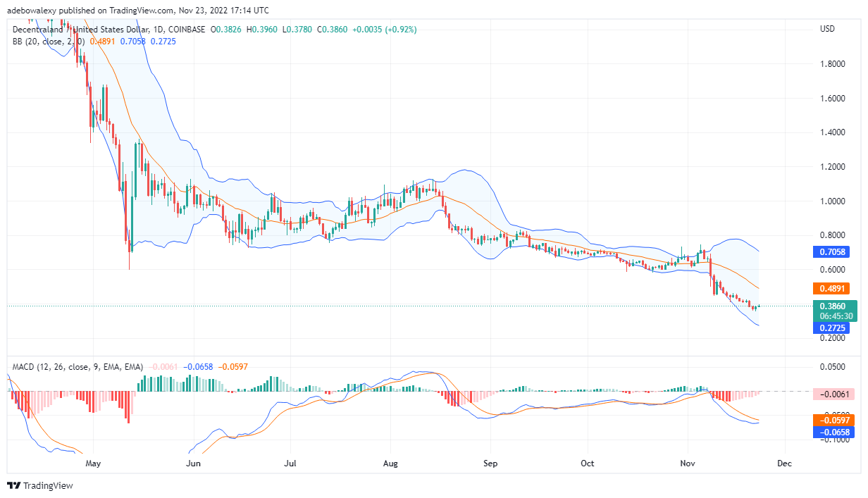This screenshot has width=868, height=498.
Task: Click the Aug label on time axis
Action: pos(391,463)
